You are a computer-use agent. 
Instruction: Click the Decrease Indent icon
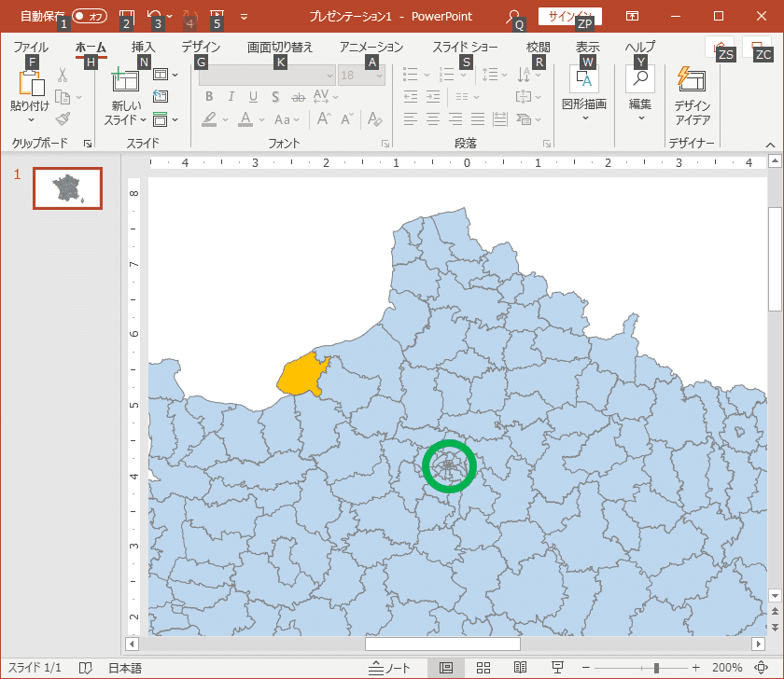click(411, 97)
